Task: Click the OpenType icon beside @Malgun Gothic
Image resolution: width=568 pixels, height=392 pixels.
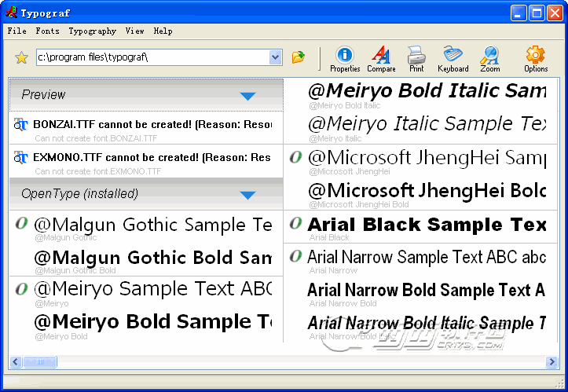Action: click(21, 223)
